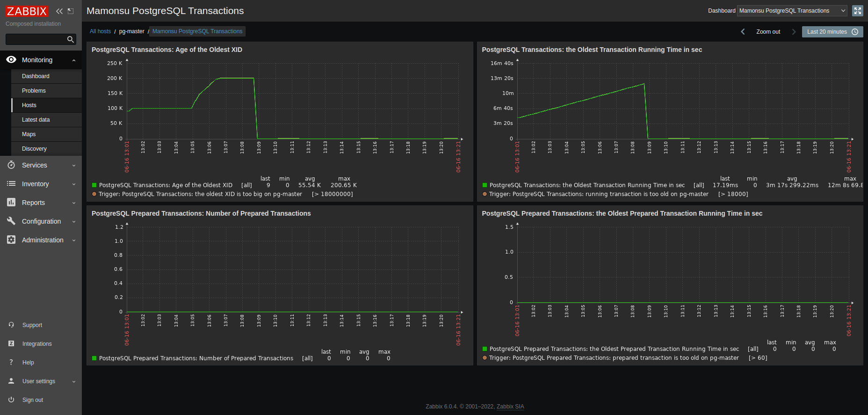Click the Composed installation text

[33, 24]
